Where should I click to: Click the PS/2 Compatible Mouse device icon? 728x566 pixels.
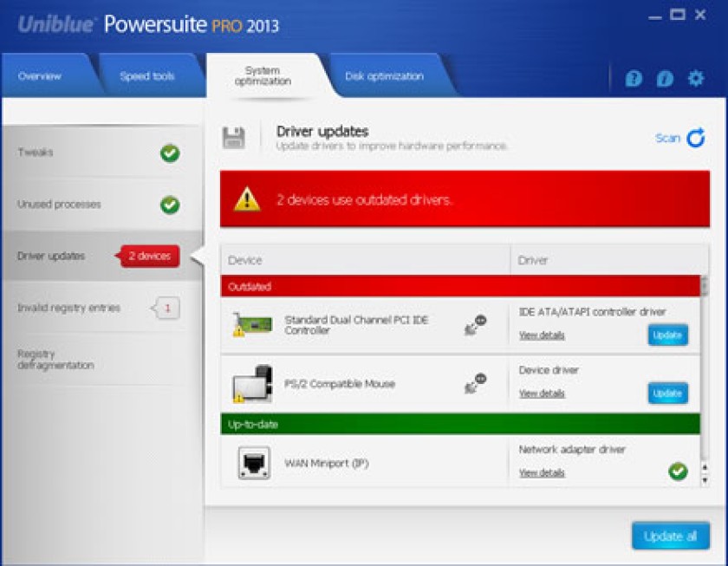(252, 383)
